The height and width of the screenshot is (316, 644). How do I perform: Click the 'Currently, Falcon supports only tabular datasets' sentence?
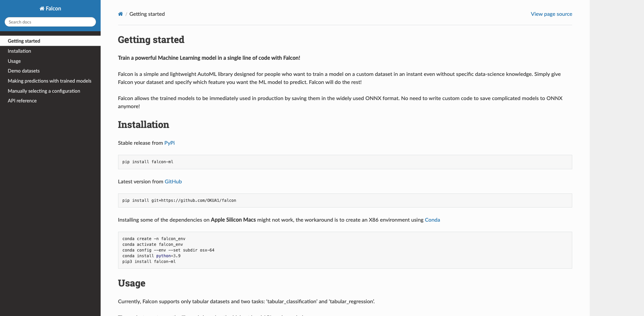[x=247, y=302]
